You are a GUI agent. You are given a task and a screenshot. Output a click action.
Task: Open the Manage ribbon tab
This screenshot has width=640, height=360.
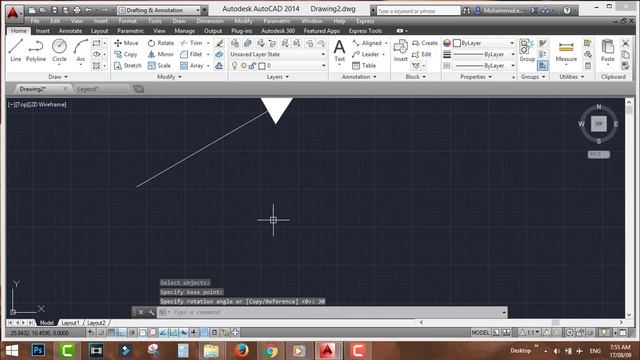[184, 31]
